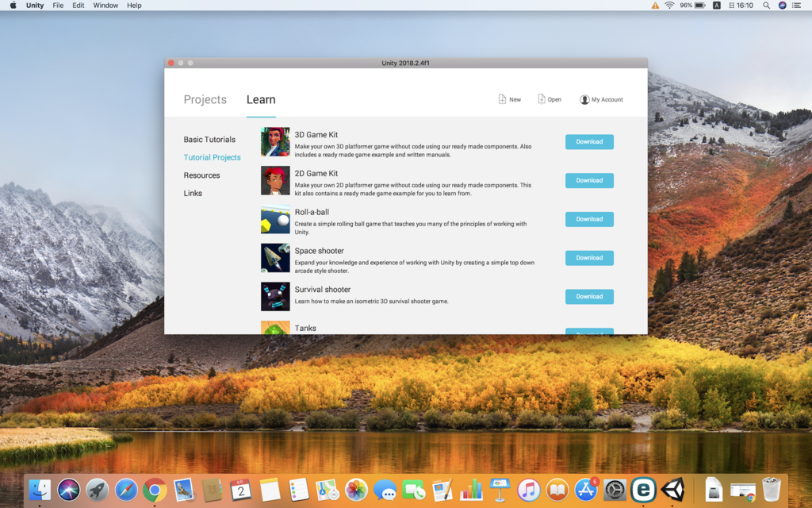812x508 pixels.
Task: Open the Edit menu
Action: tap(79, 6)
